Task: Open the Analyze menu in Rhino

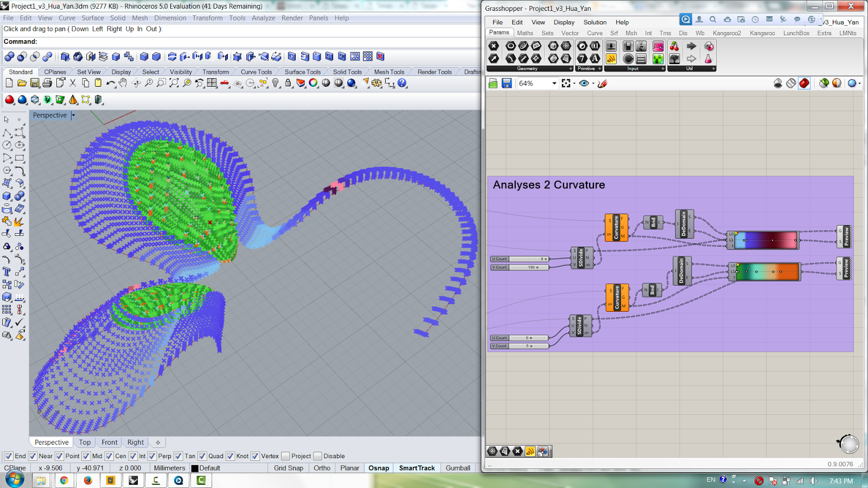Action: pyautogui.click(x=263, y=18)
